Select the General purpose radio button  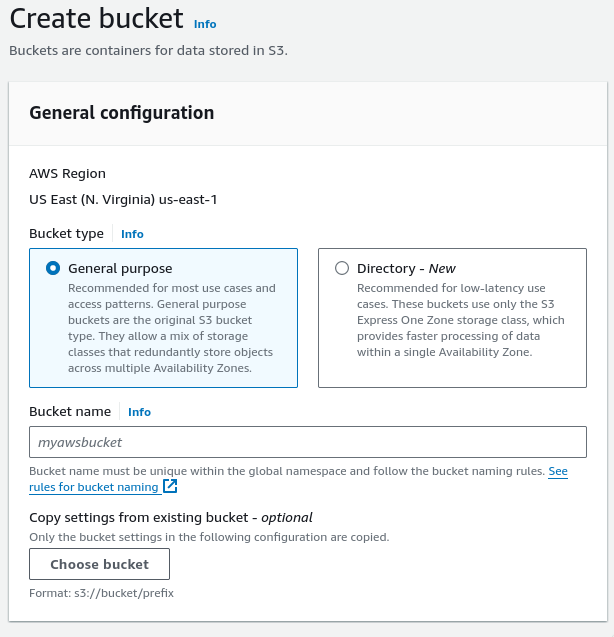pos(53,269)
